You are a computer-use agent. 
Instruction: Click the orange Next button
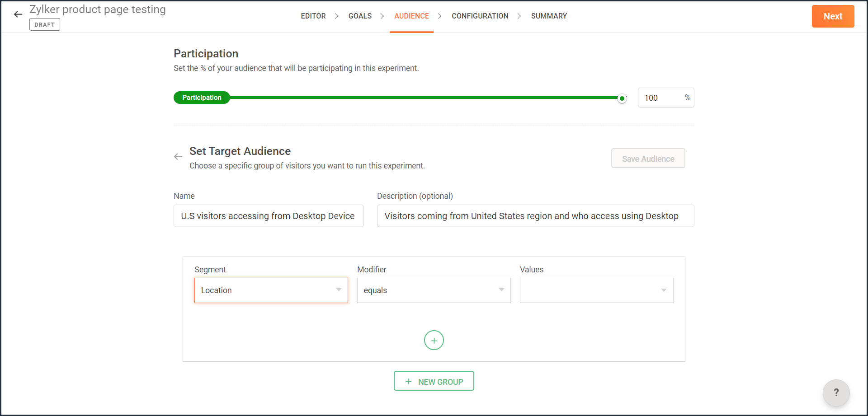pos(833,16)
